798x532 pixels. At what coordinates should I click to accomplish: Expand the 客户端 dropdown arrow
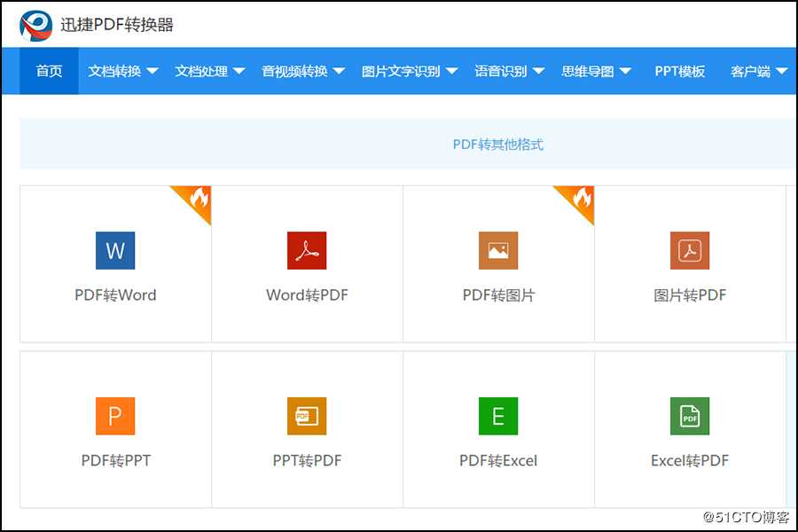point(782,71)
